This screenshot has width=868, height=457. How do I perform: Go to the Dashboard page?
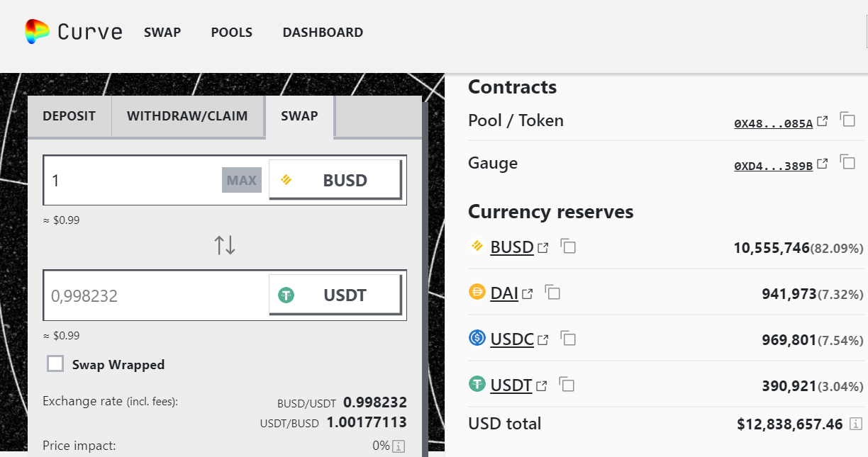point(323,33)
